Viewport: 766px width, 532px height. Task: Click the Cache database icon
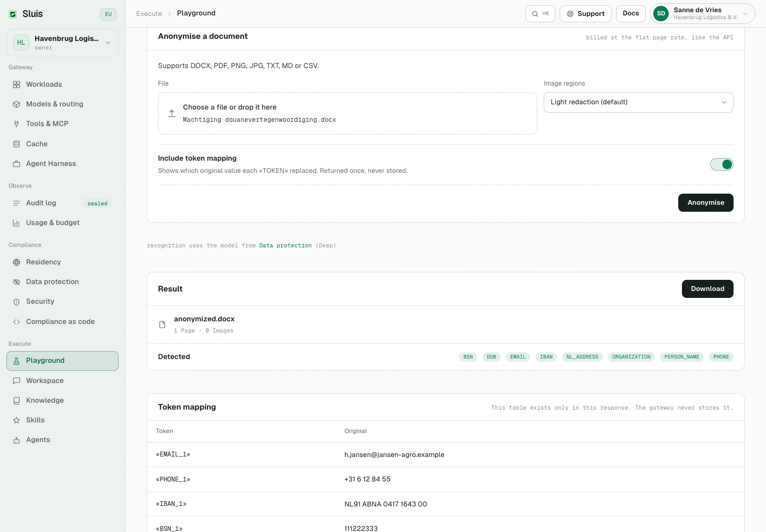tap(16, 144)
